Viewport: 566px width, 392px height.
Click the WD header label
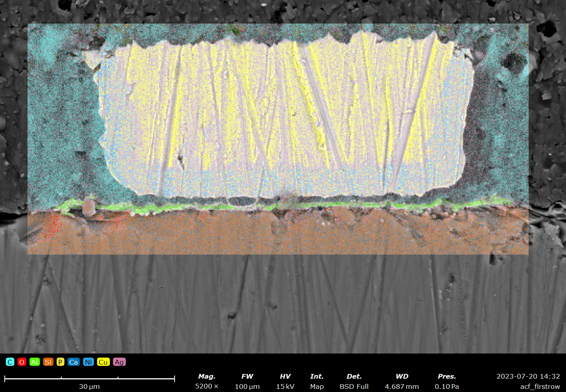(402, 376)
